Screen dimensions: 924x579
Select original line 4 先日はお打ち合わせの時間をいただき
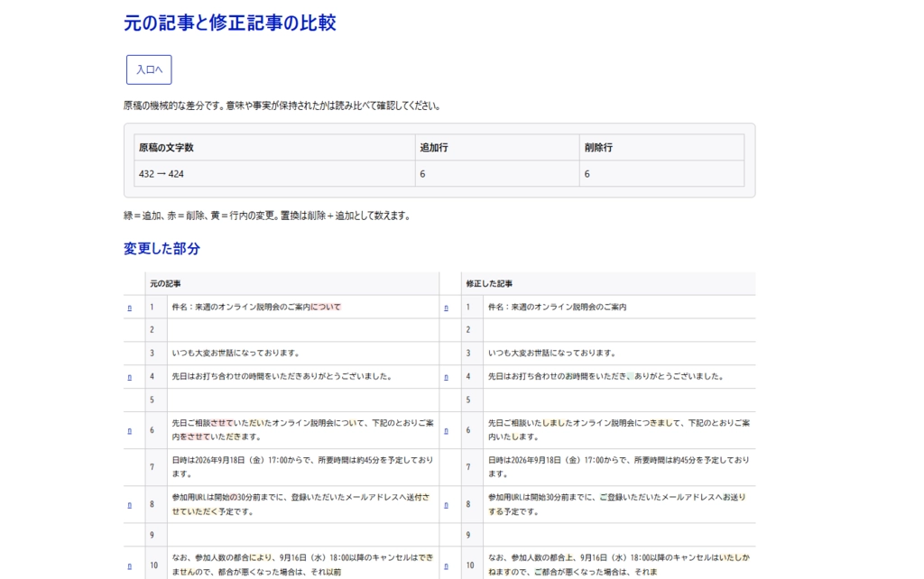click(x=303, y=376)
